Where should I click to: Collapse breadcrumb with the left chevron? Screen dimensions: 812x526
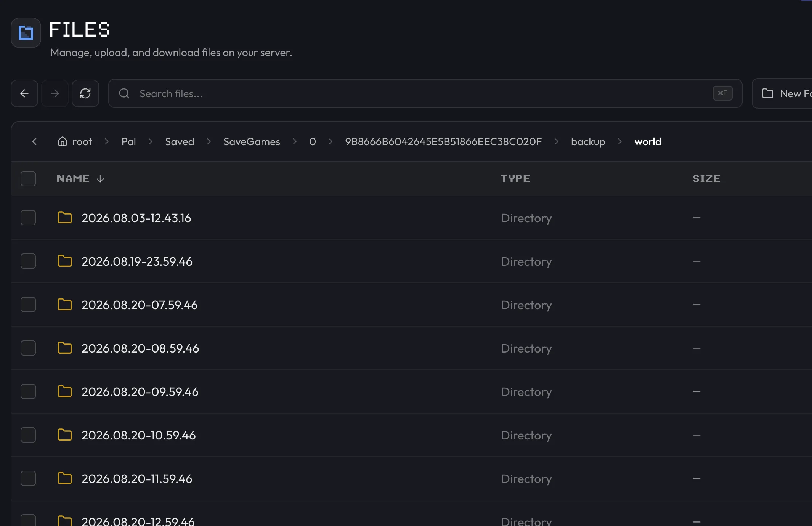(x=34, y=142)
